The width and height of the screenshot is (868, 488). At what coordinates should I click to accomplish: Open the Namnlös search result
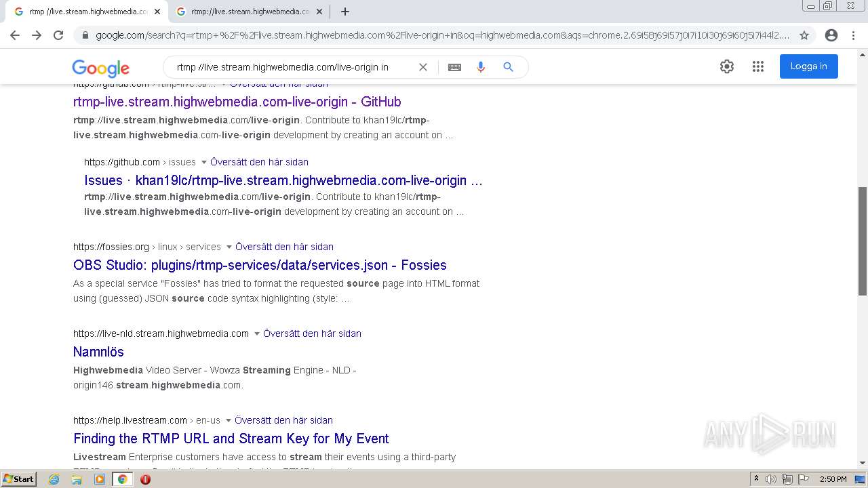pyautogui.click(x=98, y=352)
